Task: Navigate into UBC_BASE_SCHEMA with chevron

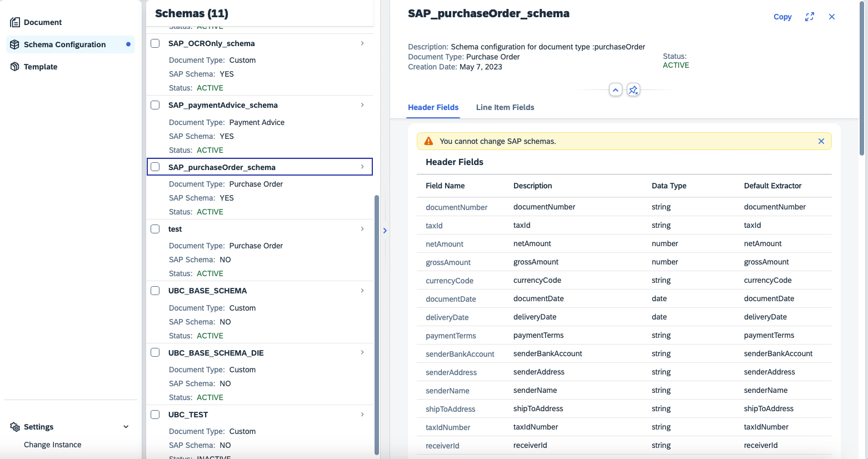Action: click(362, 290)
